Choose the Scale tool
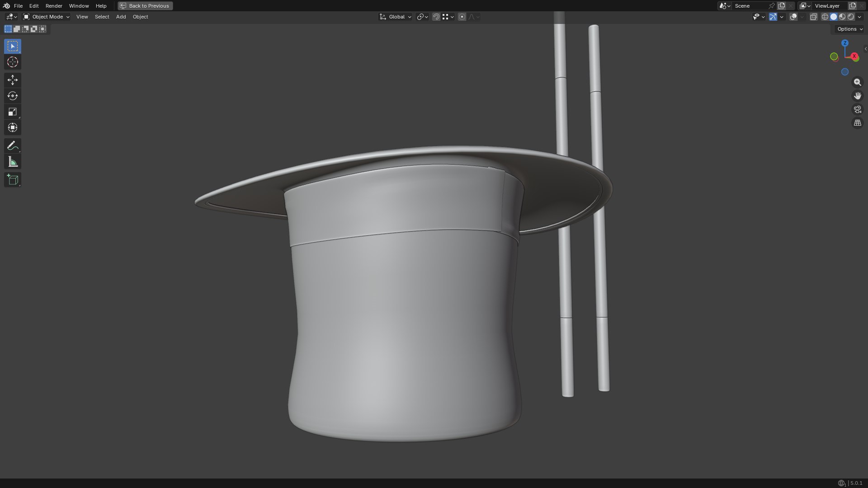 point(13,112)
